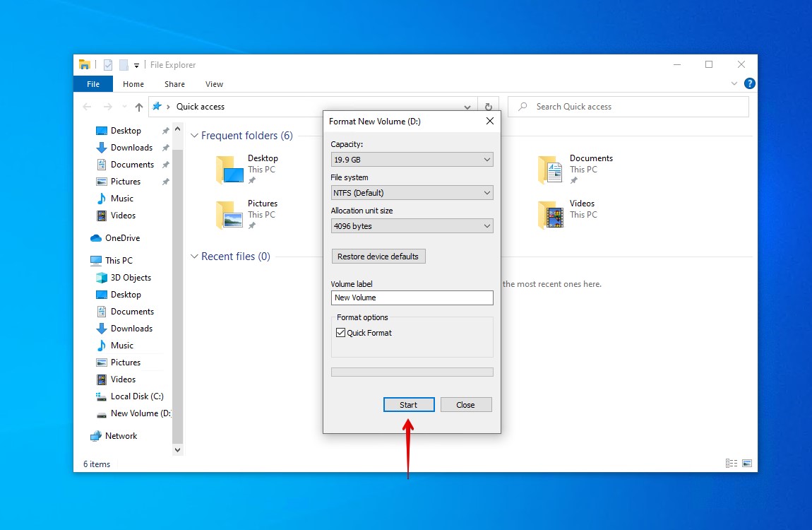Click the Documents folder icon in Frequent folders

pyautogui.click(x=551, y=170)
